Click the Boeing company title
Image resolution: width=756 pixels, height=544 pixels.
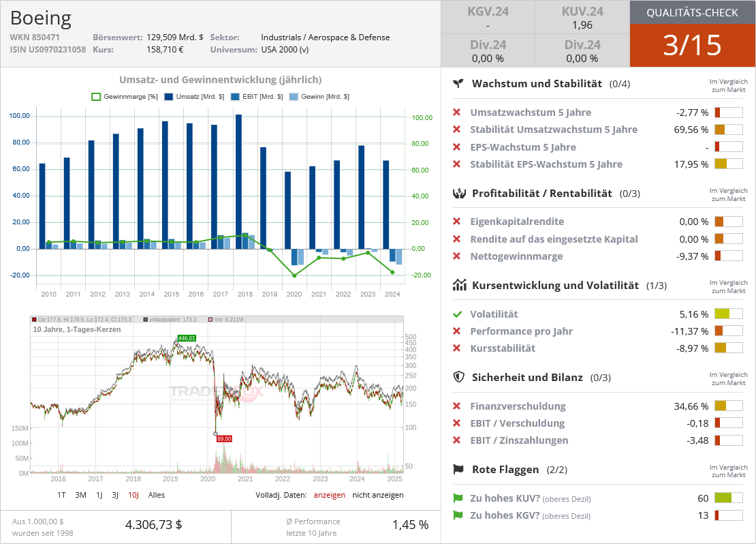40,18
